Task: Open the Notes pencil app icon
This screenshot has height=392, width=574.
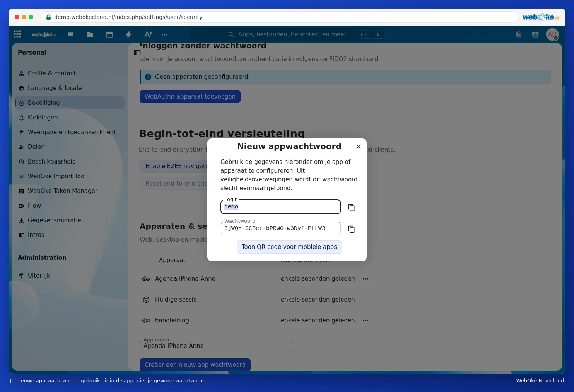Action: pos(148,34)
